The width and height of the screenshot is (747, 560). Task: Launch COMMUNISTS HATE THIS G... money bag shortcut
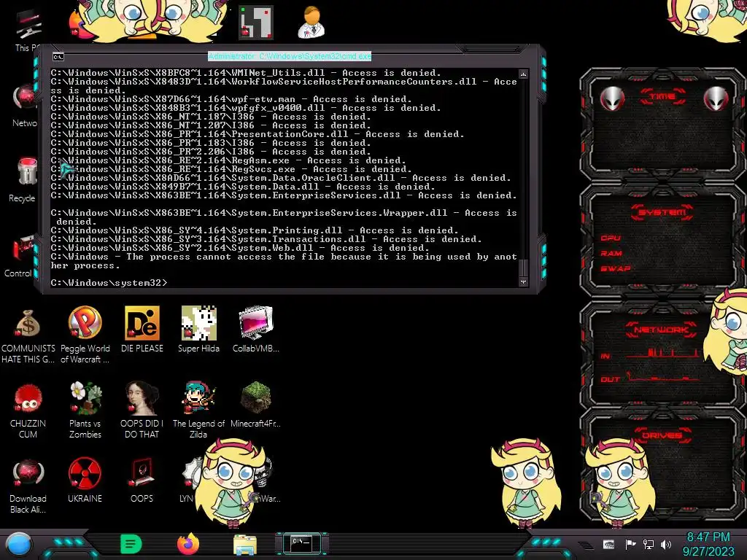pyautogui.click(x=28, y=335)
